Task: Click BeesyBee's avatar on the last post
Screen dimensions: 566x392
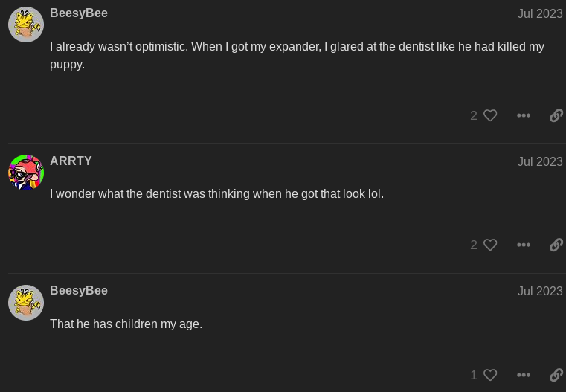Action: [26, 303]
